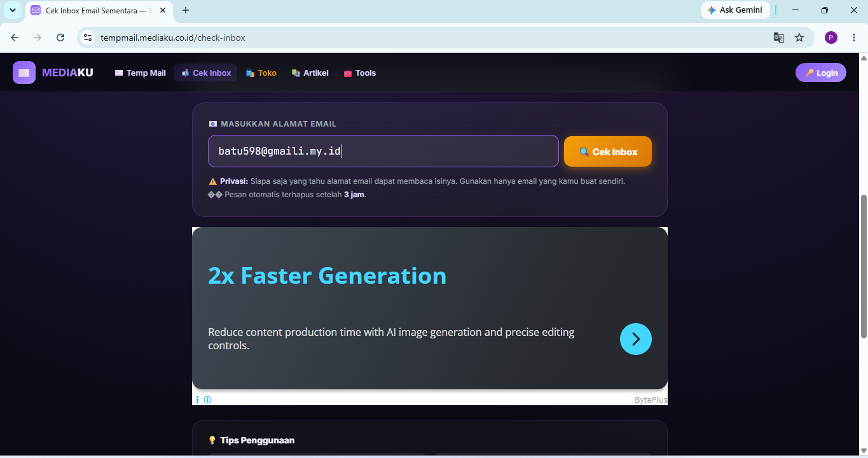Click the purple Login button

(821, 73)
